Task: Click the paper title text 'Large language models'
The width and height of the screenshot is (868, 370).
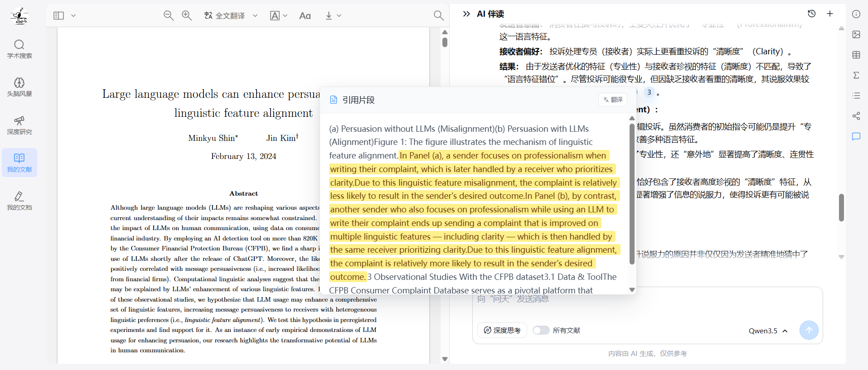Action: pos(160,94)
